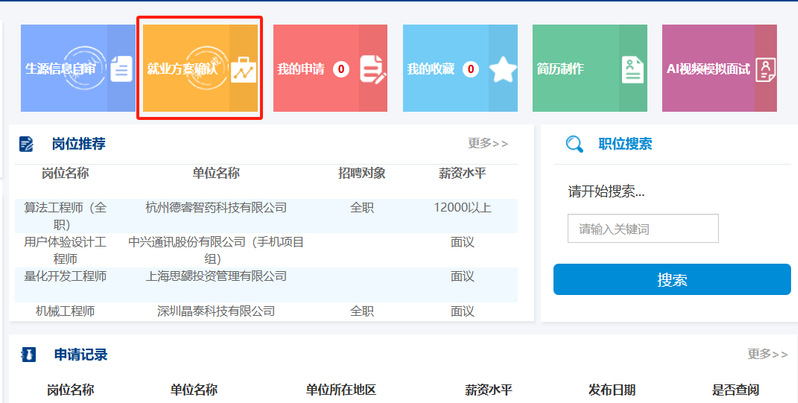The width and height of the screenshot is (798, 403).
Task: Click the 岗位名称 header in 岗位推荐
Action: (65, 174)
